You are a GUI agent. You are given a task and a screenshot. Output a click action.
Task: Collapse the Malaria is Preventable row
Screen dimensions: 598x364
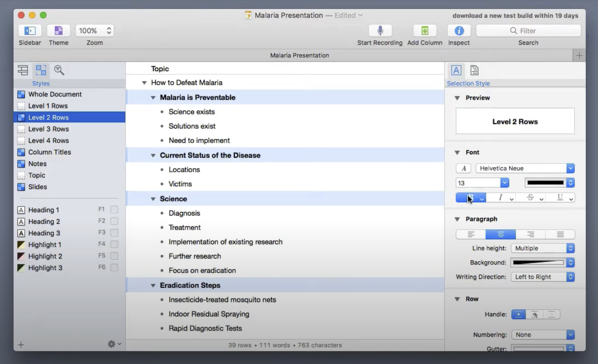153,98
